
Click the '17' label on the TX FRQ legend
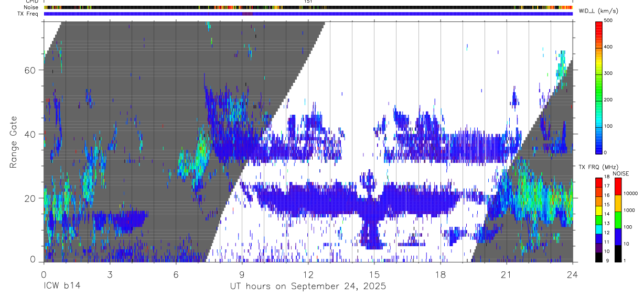607,186
